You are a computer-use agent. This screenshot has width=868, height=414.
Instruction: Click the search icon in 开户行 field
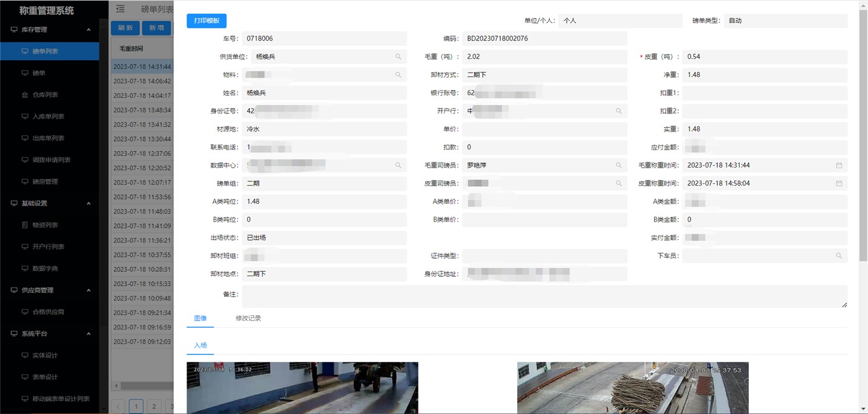(x=618, y=111)
